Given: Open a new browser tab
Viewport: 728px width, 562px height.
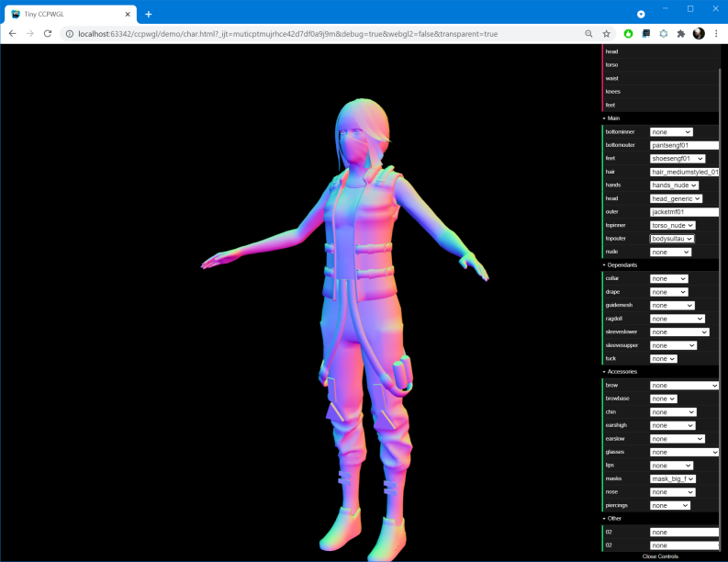Looking at the screenshot, I should (x=149, y=15).
